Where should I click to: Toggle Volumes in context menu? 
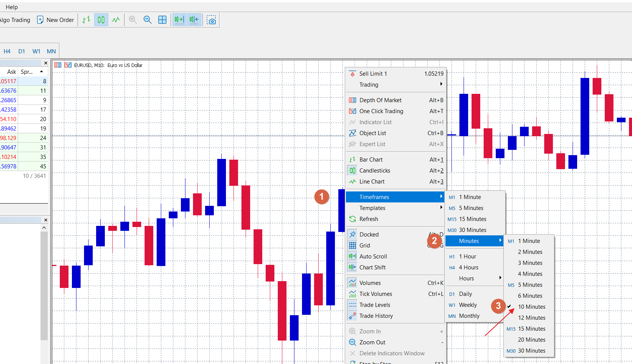pos(396,283)
